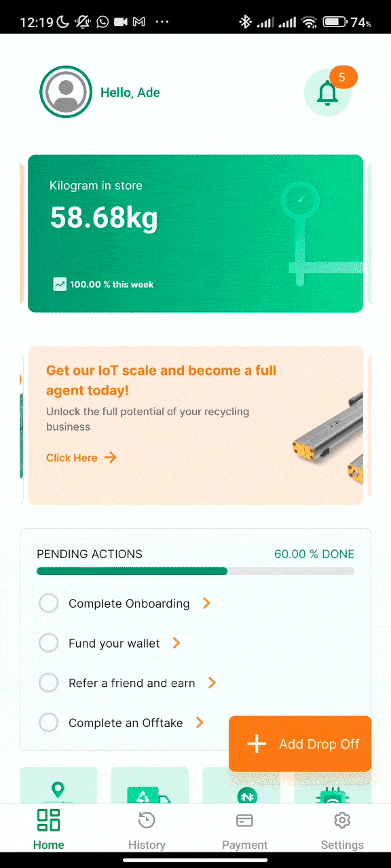This screenshot has height=868, width=391.
Task: Open the IoT chip shortcut tile
Action: [333, 785]
